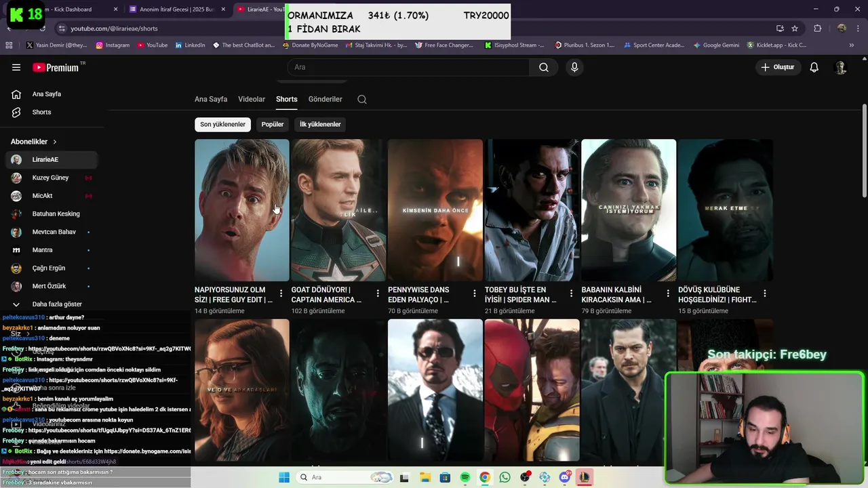Click the Oluştur create button
Image resolution: width=868 pixels, height=488 pixels.
click(x=777, y=67)
